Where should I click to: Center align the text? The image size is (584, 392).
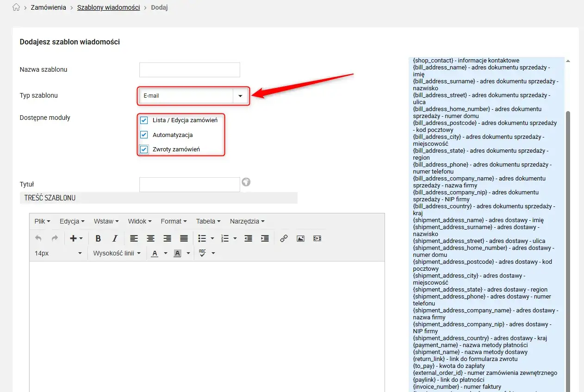tap(150, 238)
